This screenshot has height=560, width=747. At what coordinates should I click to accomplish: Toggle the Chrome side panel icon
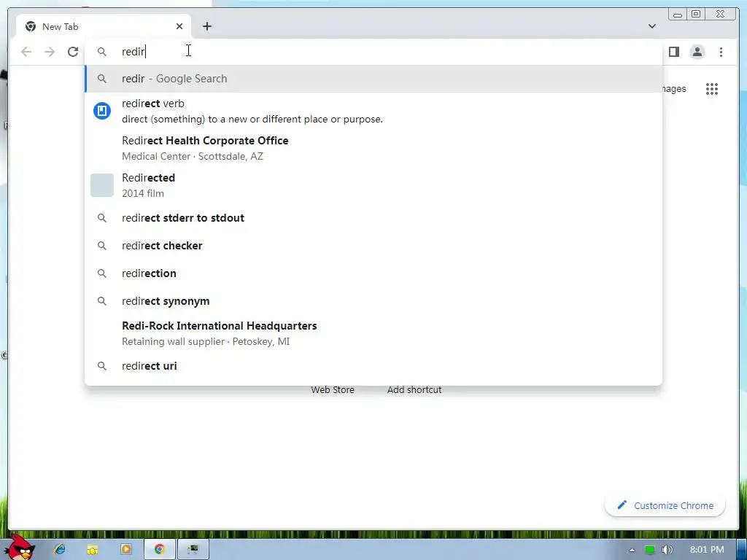pyautogui.click(x=673, y=52)
